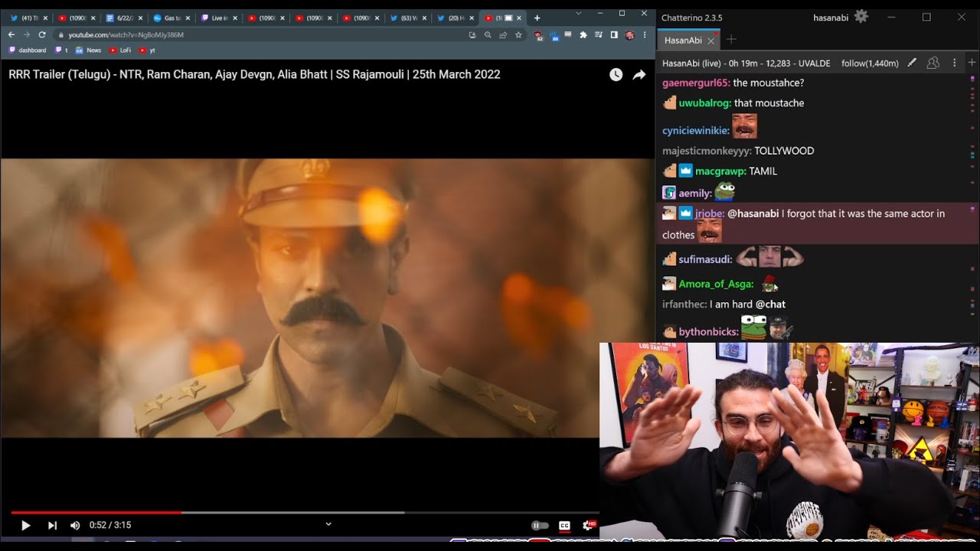
Task: Bookmark this page with the star
Action: point(518,34)
